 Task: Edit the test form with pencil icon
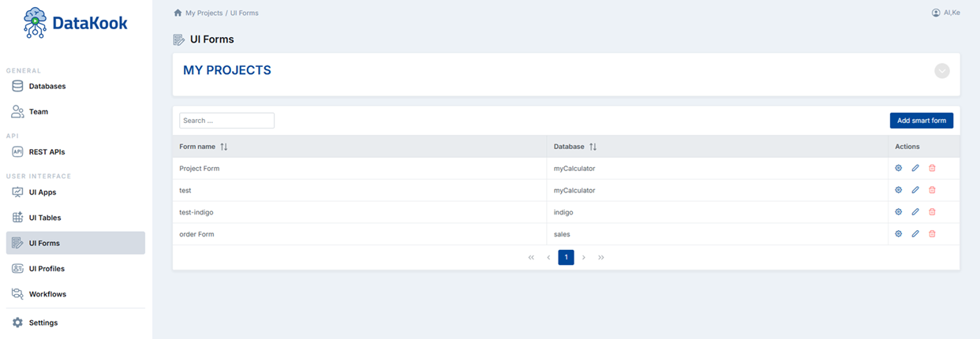pyautogui.click(x=915, y=190)
